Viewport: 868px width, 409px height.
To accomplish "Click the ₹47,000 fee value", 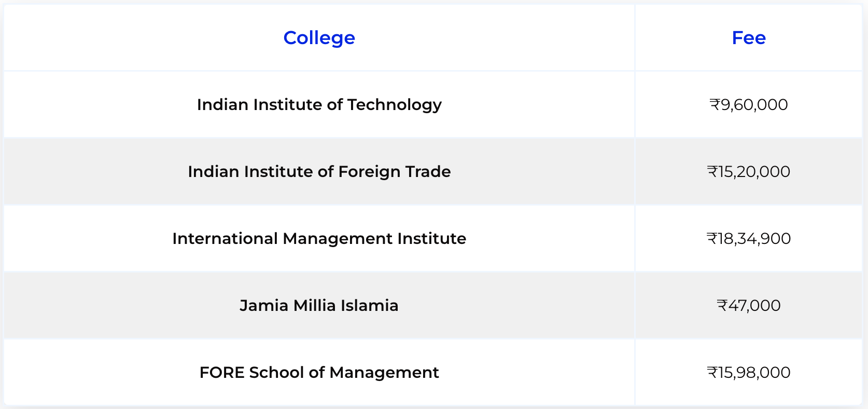I will (749, 306).
